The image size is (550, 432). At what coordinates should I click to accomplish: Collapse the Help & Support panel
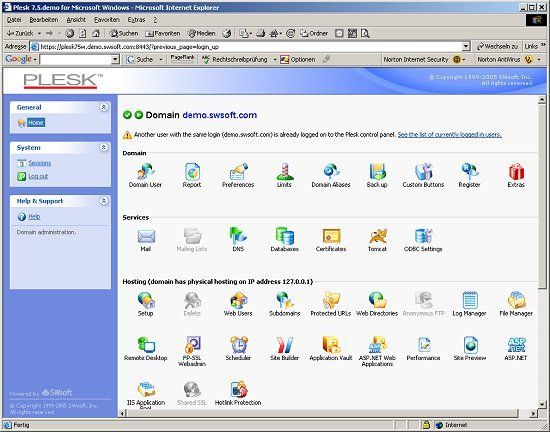104,201
